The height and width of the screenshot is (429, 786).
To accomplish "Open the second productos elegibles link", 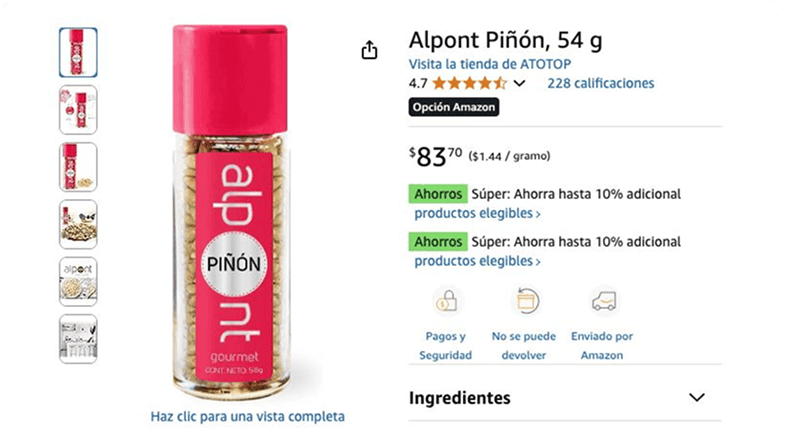I will 477,261.
